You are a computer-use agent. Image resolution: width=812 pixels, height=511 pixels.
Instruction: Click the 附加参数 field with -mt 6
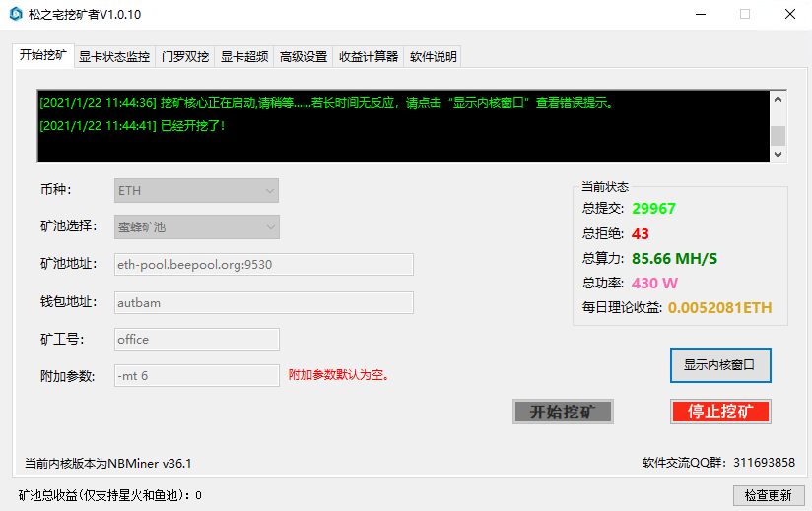pos(197,375)
